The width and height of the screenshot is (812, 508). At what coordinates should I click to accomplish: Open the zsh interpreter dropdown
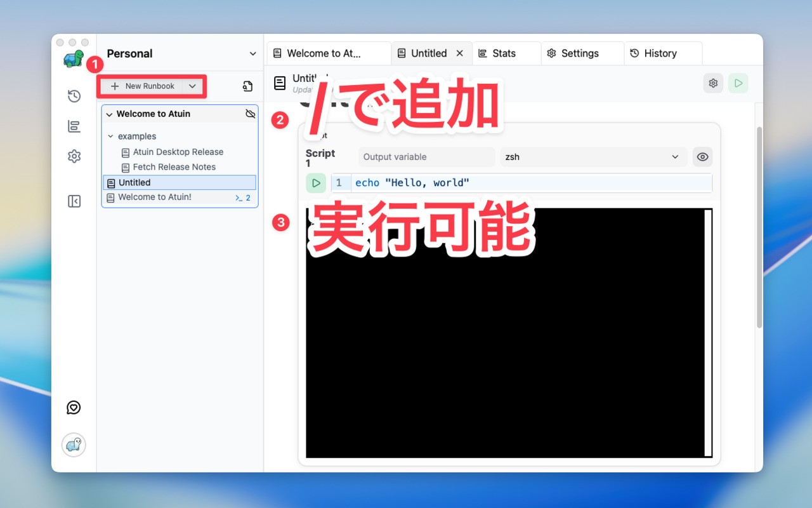[593, 157]
